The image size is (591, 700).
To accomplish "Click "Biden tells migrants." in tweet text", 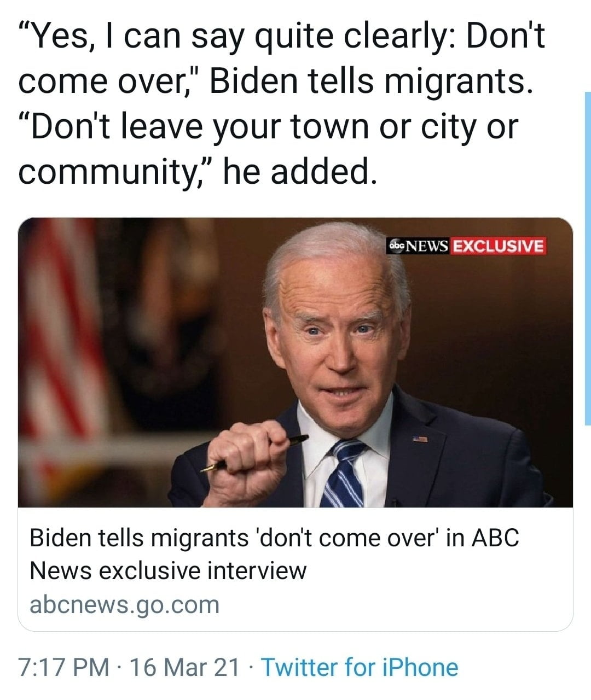I will point(370,81).
